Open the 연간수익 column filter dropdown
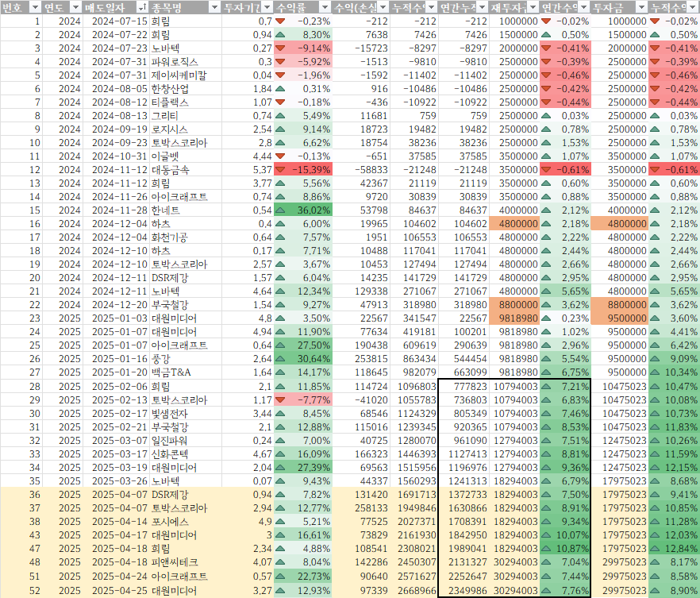 [x=584, y=7]
